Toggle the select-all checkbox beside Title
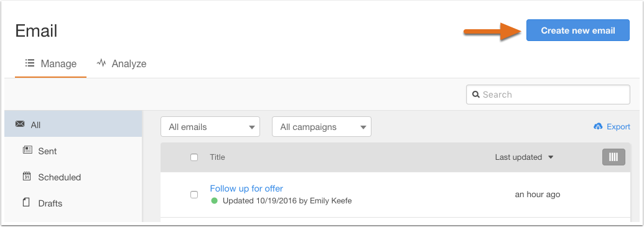This screenshot has height=227, width=644. click(194, 157)
